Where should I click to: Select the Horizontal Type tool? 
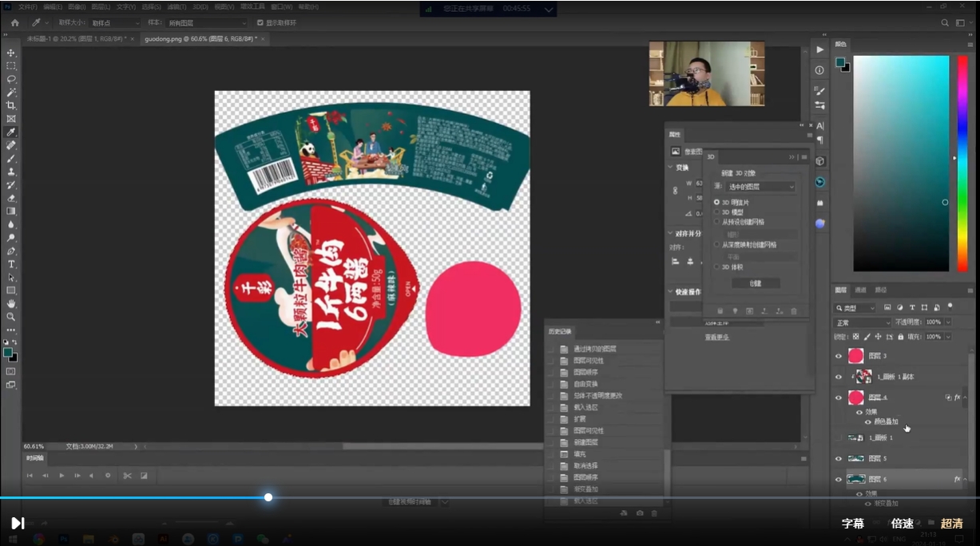click(x=11, y=264)
